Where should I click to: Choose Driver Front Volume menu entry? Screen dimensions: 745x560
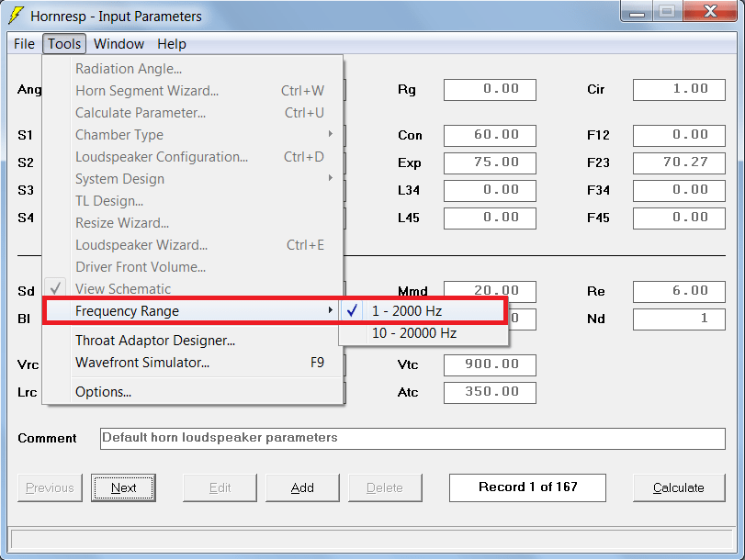pyautogui.click(x=192, y=267)
